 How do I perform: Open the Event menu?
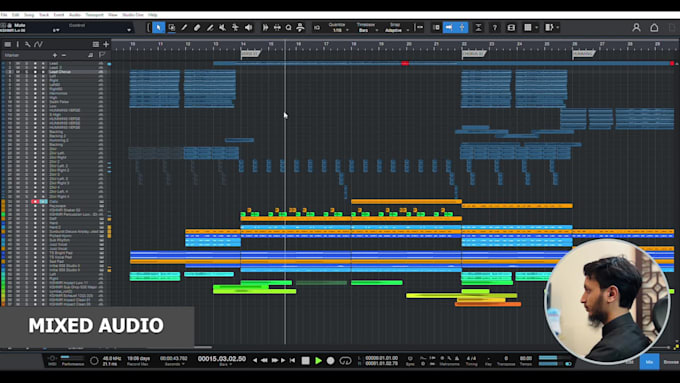point(59,15)
